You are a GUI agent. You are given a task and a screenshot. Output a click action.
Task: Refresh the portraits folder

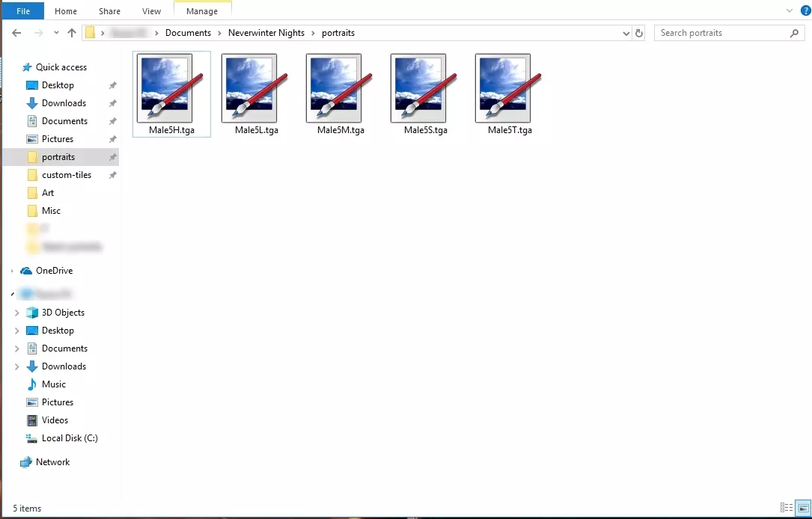(639, 33)
